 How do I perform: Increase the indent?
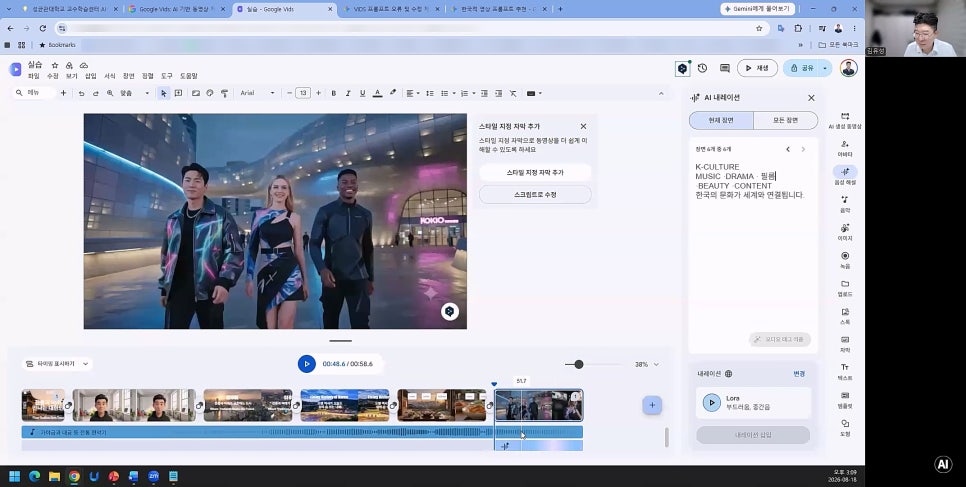pyautogui.click(x=498, y=93)
